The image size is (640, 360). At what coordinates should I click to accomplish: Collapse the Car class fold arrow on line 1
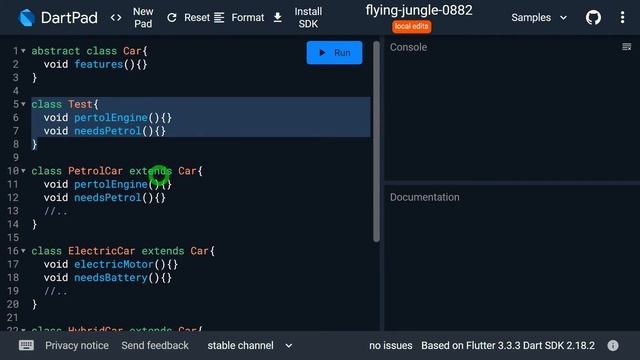[x=23, y=51]
